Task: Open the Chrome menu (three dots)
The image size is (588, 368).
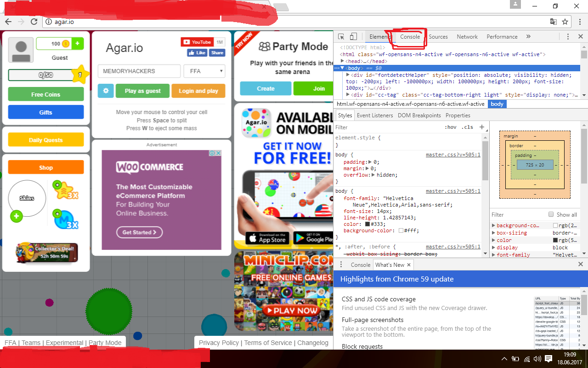Action: point(579,22)
